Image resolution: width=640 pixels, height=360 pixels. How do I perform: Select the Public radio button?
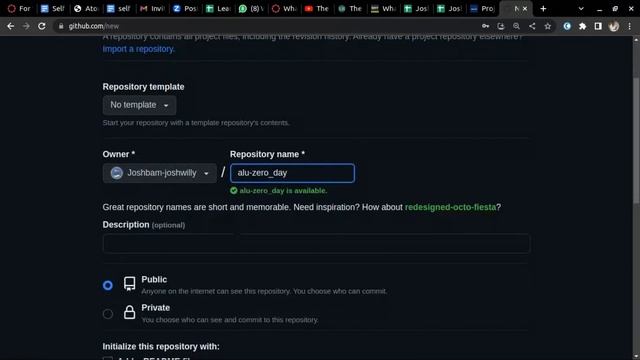tap(108, 285)
